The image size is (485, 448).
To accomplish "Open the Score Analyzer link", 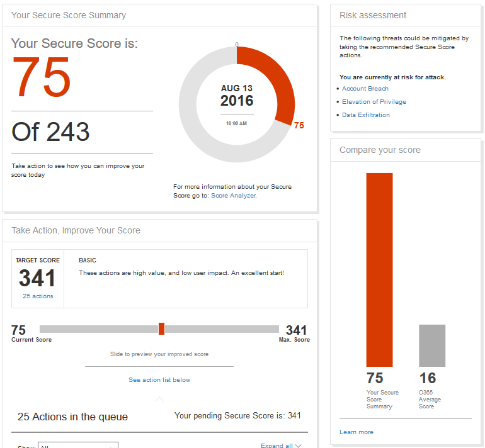I will tap(233, 196).
